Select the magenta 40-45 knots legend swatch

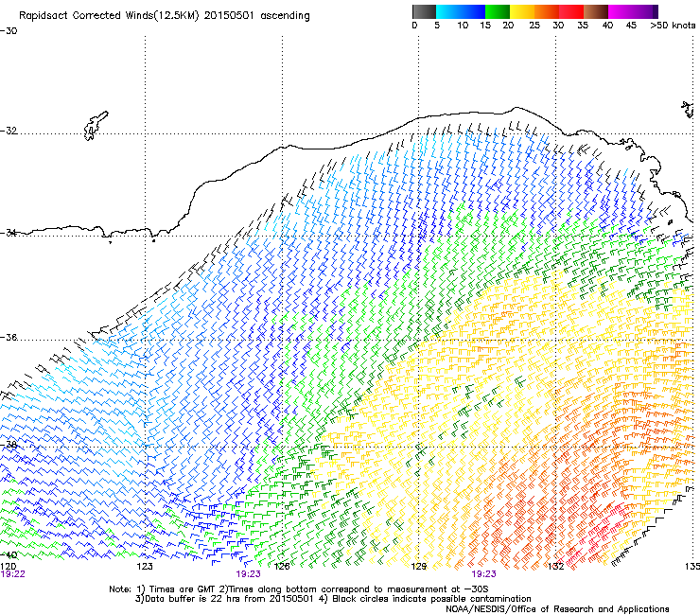(621, 11)
